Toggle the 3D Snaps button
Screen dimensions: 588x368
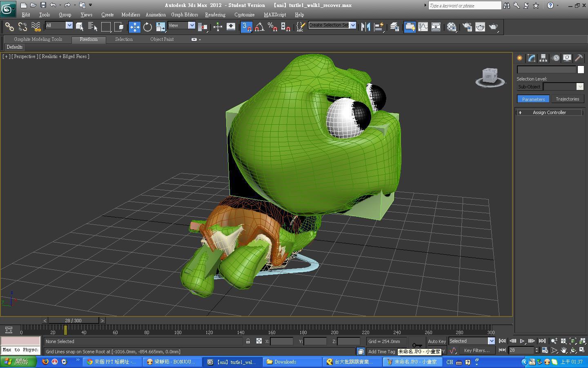[247, 27]
